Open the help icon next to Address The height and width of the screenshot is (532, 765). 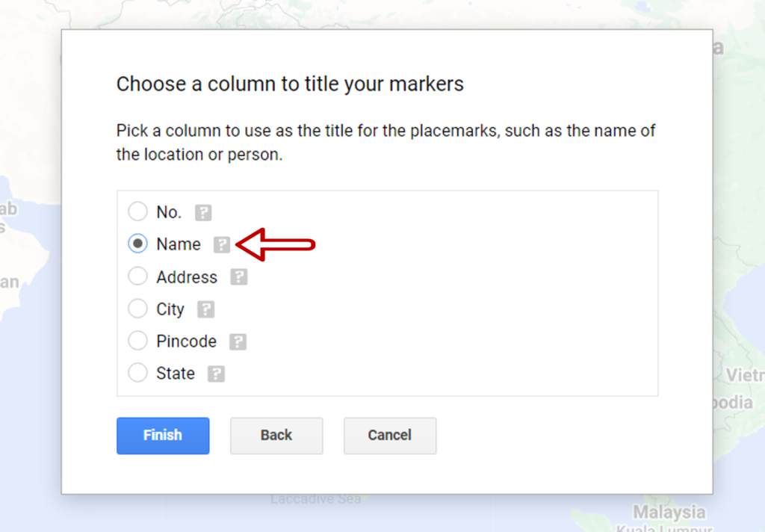[238, 277]
